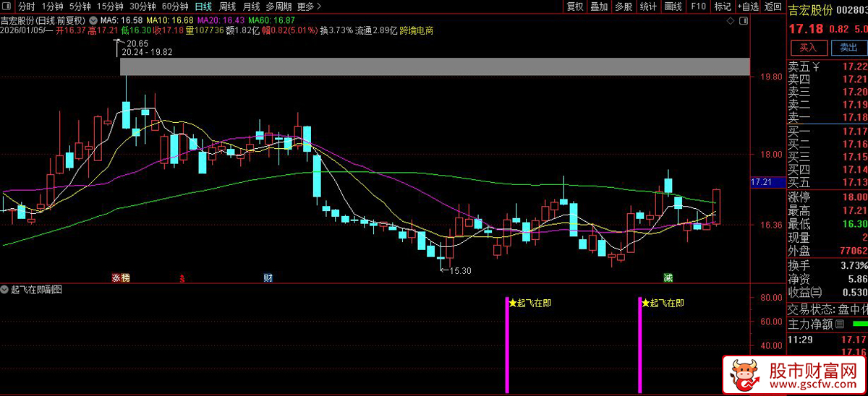Click the ¥ icon beside 卖五

[x=816, y=67]
